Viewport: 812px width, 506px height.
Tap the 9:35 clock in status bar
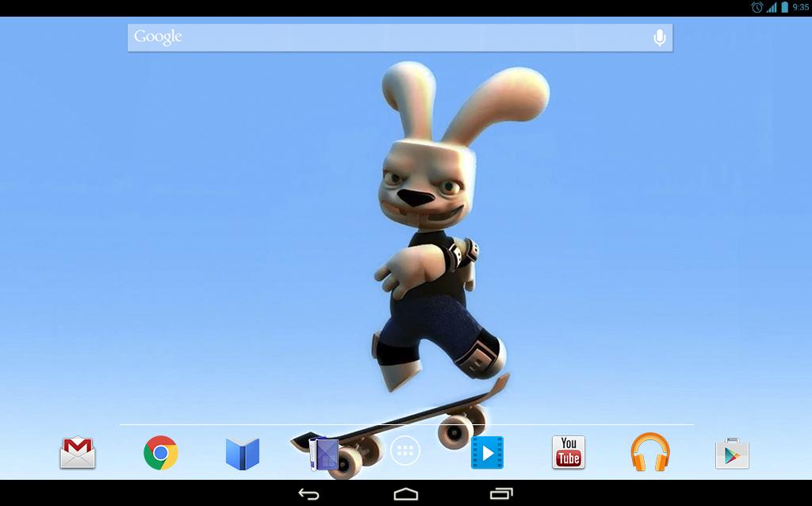tap(801, 7)
